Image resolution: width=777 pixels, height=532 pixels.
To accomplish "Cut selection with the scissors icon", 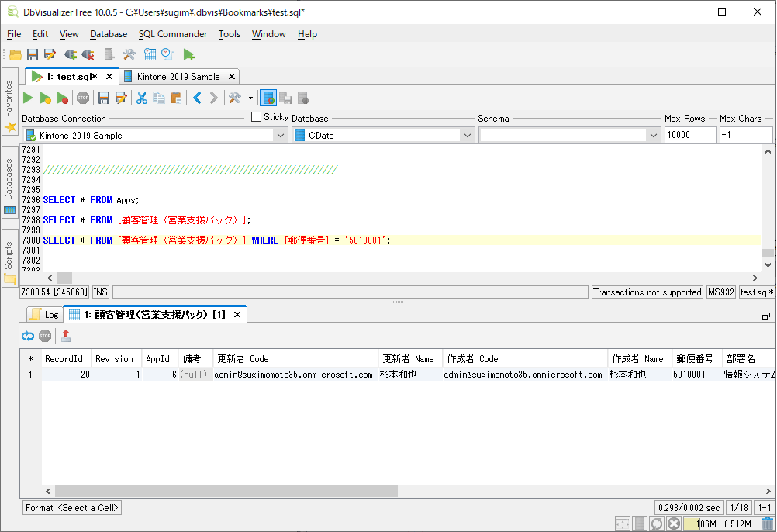I will (142, 98).
